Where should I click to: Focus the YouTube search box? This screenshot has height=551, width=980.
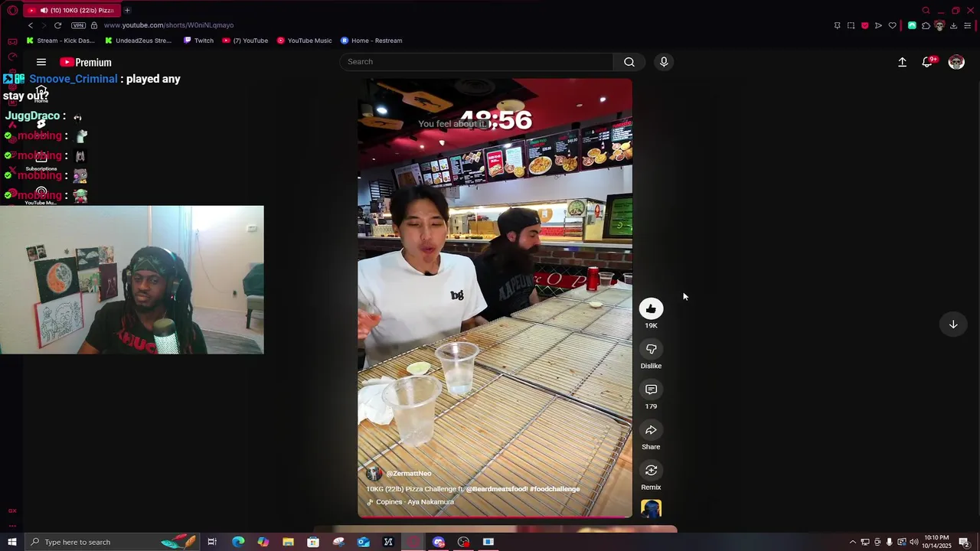point(478,61)
